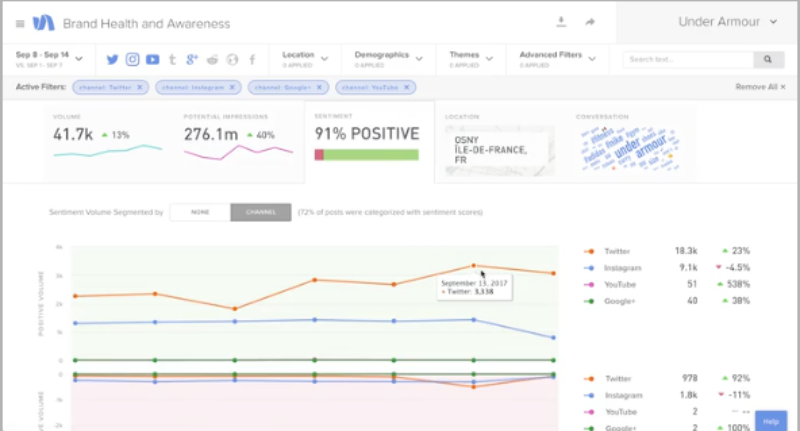Toggle the Reddit channel filter icon
The width and height of the screenshot is (800, 431).
(x=212, y=60)
